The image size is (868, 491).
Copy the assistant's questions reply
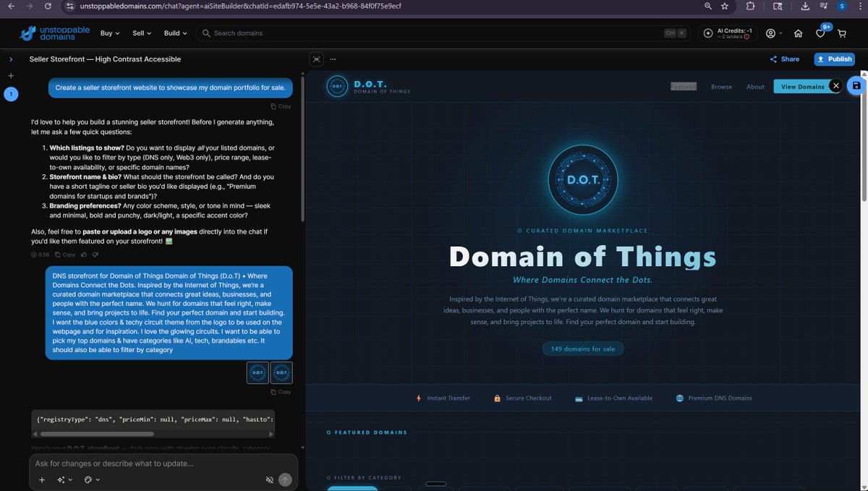coord(65,255)
